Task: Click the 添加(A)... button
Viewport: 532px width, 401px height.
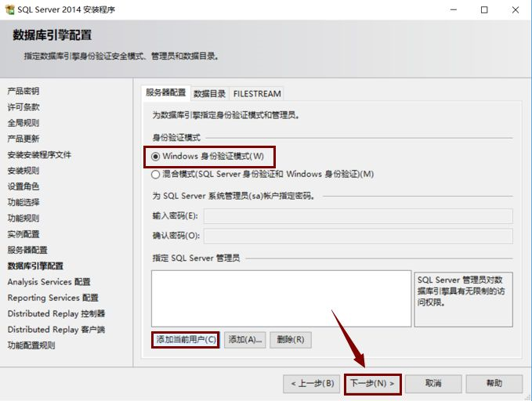Action: pyautogui.click(x=245, y=340)
